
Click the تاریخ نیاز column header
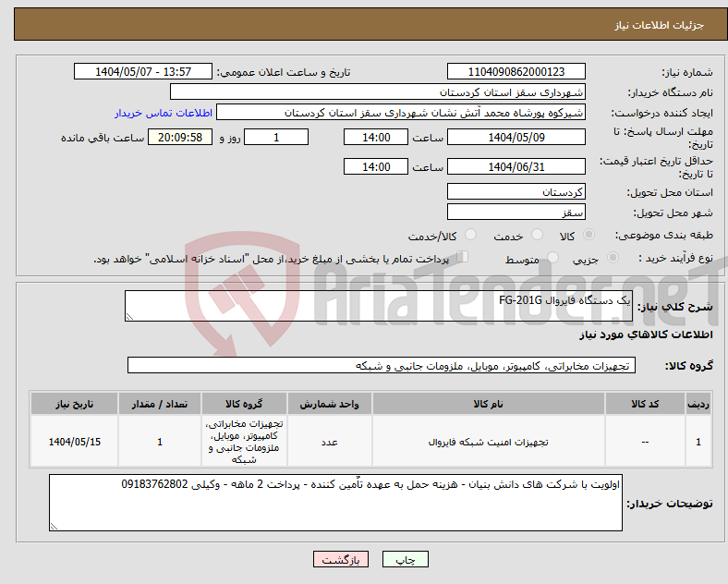pos(74,404)
